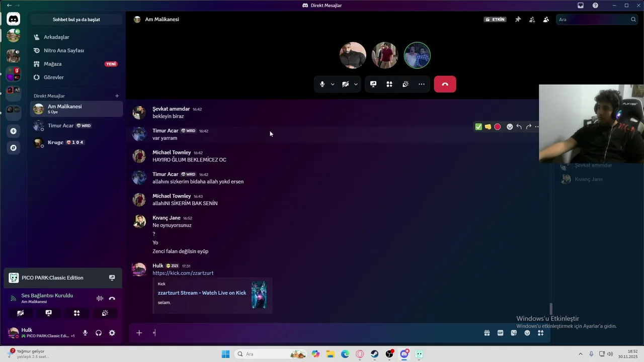This screenshot has height=362, width=644.
Task: Send a gift icon in message bar
Action: [x=487, y=333]
